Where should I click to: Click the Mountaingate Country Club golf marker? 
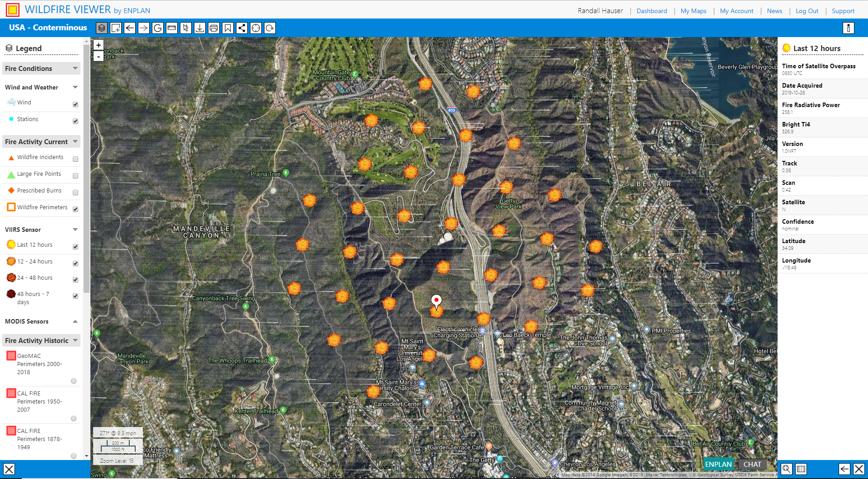pos(355,74)
